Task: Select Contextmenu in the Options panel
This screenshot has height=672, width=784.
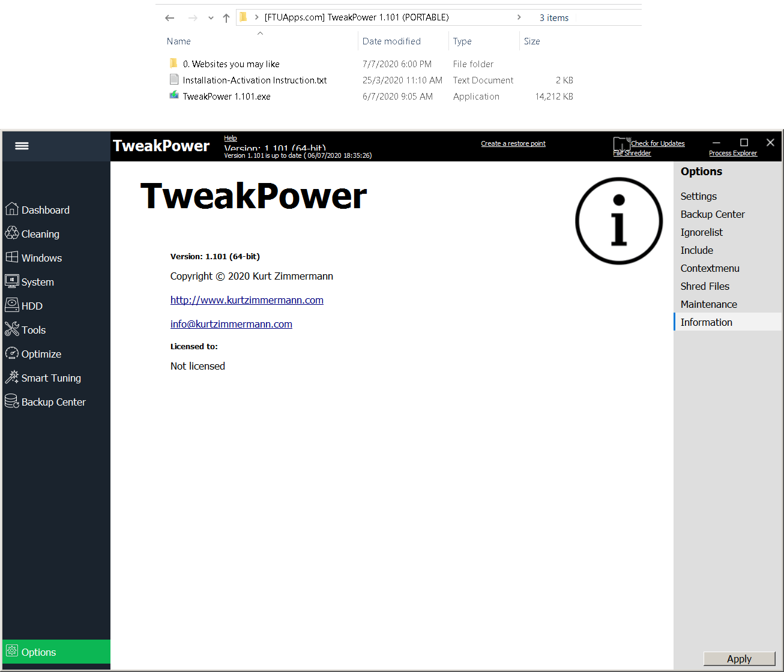Action: click(x=710, y=268)
